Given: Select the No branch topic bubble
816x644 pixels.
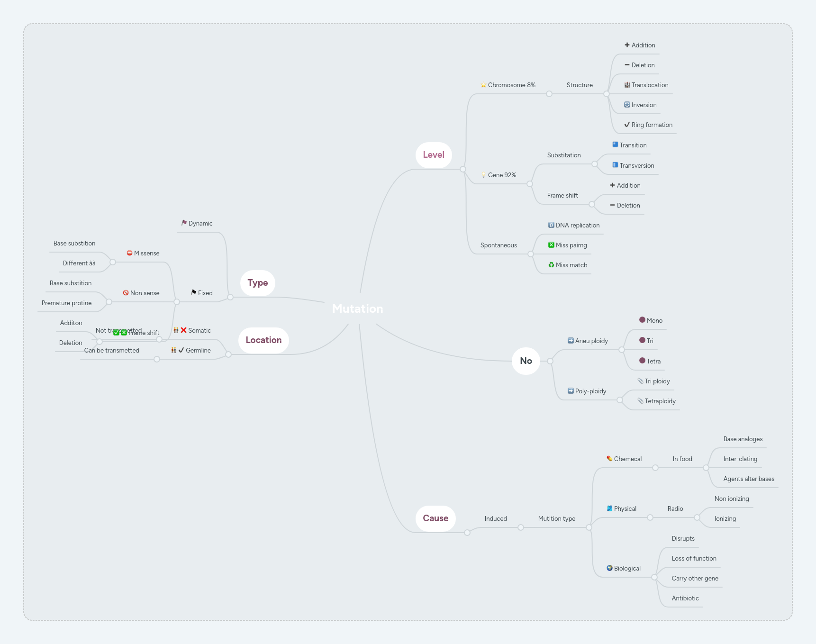Looking at the screenshot, I should coord(526,361).
